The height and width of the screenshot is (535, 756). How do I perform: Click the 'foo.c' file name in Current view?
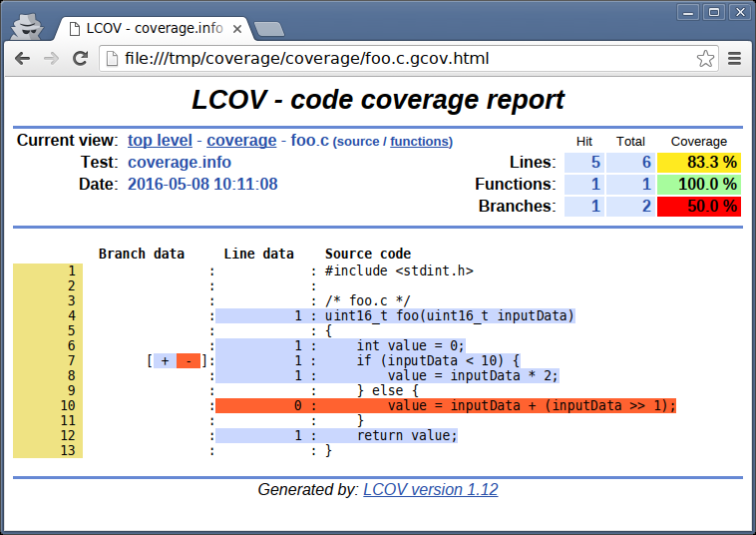click(309, 141)
